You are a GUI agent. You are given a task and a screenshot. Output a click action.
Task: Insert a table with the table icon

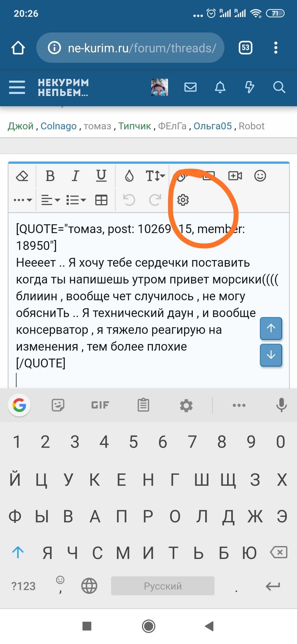coord(101,200)
